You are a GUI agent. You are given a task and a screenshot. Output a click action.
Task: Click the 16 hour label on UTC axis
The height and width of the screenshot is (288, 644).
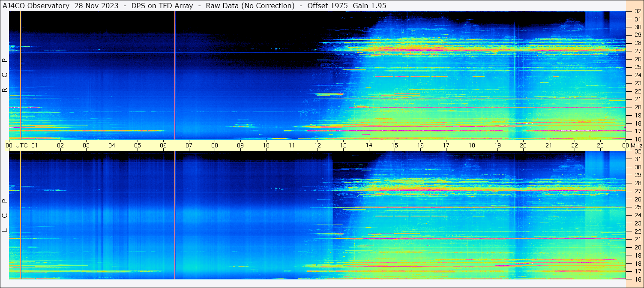420,145
